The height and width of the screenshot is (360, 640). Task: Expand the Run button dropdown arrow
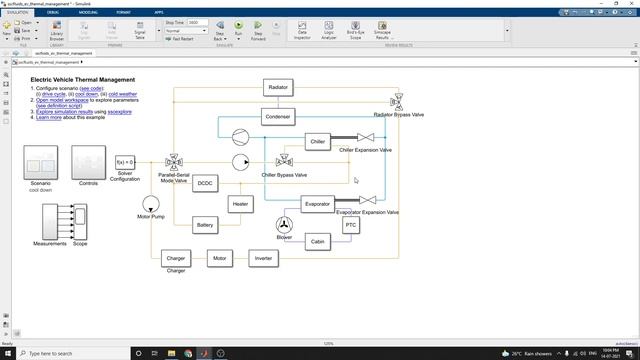pyautogui.click(x=238, y=39)
